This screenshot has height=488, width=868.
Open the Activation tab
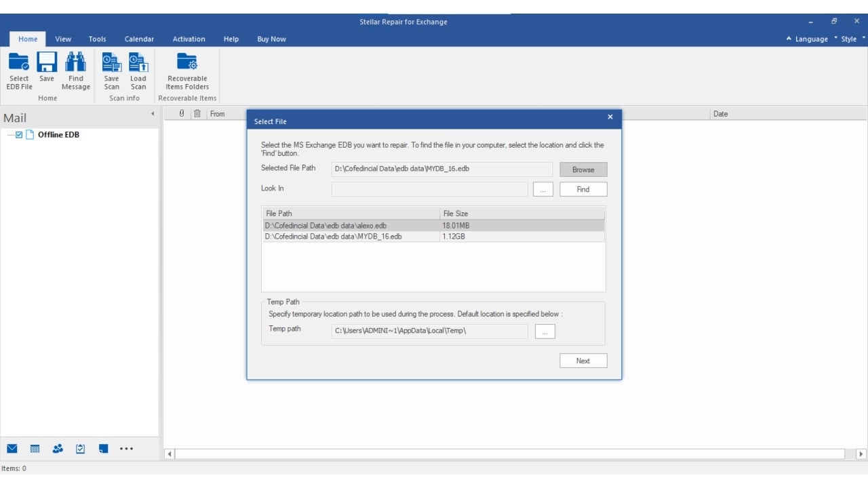pos(189,39)
